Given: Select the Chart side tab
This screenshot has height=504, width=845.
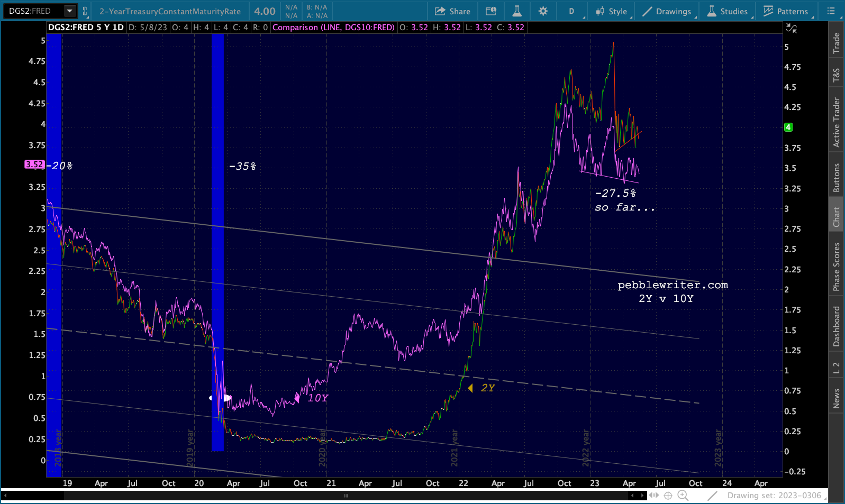Looking at the screenshot, I should click(837, 217).
